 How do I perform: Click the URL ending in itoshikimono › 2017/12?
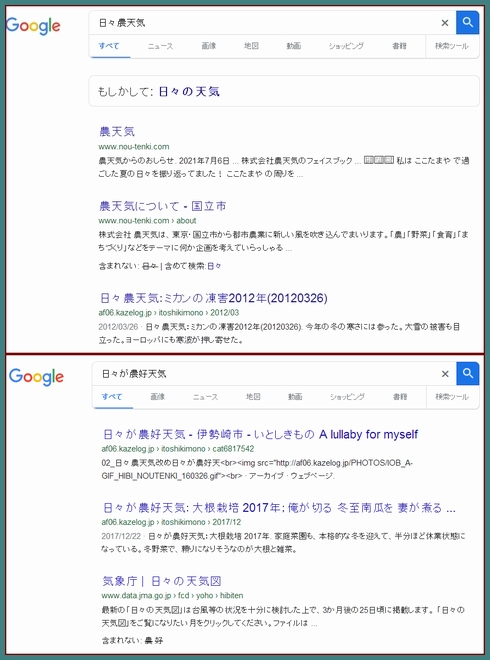tap(171, 522)
